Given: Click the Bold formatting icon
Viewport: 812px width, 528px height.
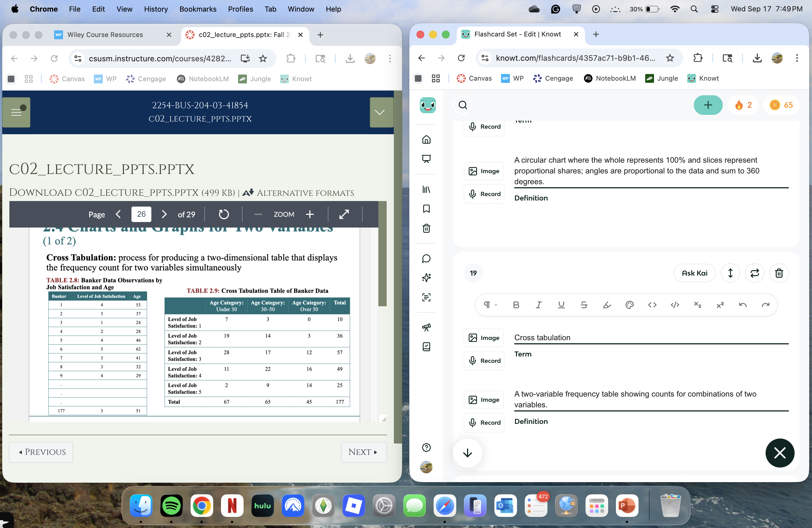Looking at the screenshot, I should [516, 305].
